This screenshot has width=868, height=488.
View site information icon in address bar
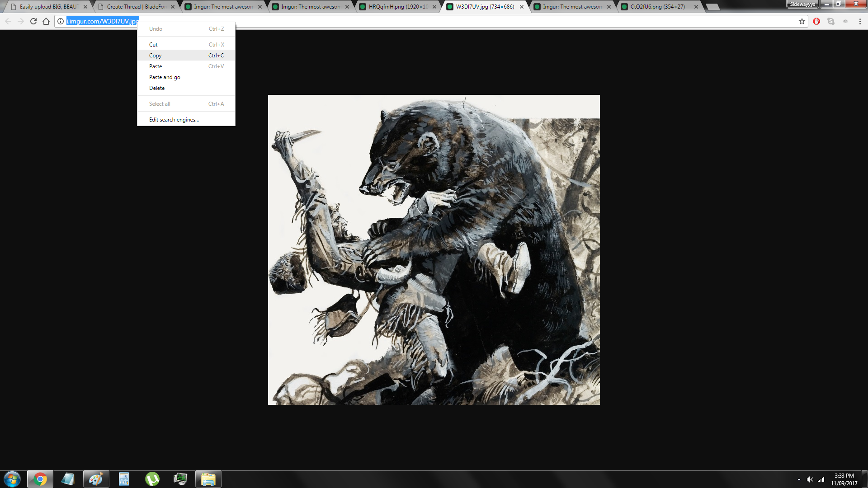click(x=61, y=21)
